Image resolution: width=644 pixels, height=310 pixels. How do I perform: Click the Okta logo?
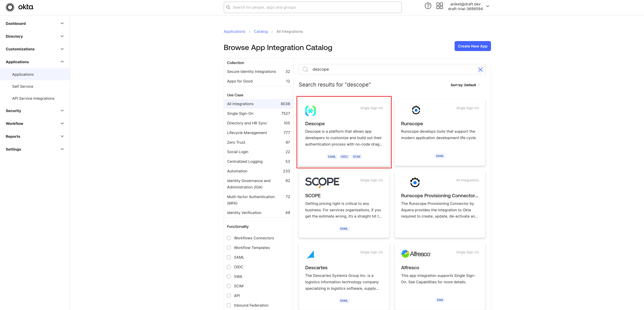click(x=19, y=7)
